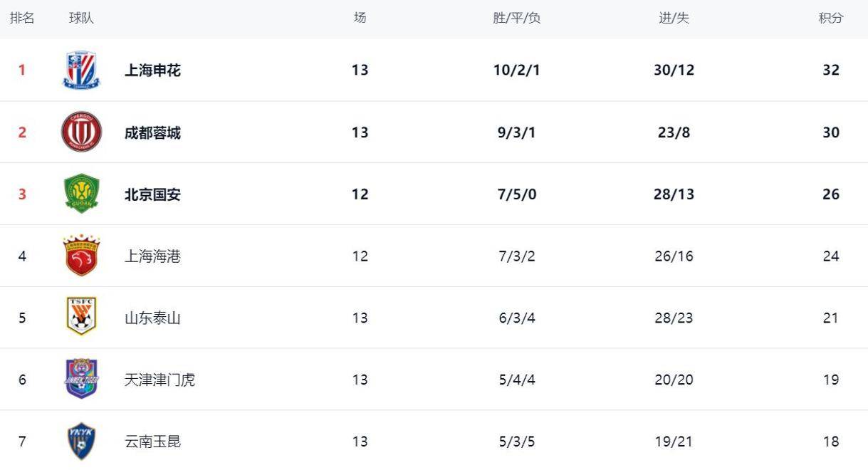Click the Beijing Guoan green badge
This screenshot has height=470, width=868.
81,194
